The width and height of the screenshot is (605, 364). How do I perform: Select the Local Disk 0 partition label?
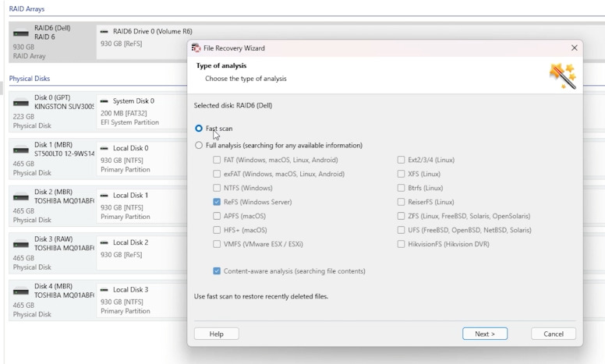click(130, 148)
